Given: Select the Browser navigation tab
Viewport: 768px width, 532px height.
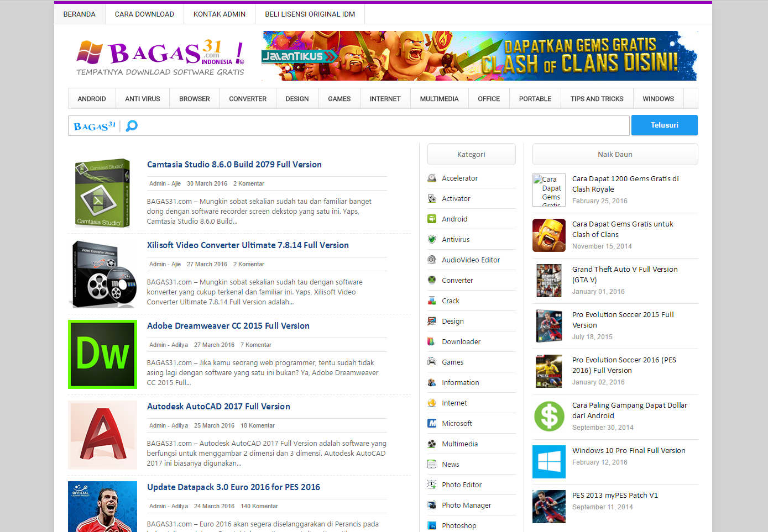Looking at the screenshot, I should (x=195, y=99).
